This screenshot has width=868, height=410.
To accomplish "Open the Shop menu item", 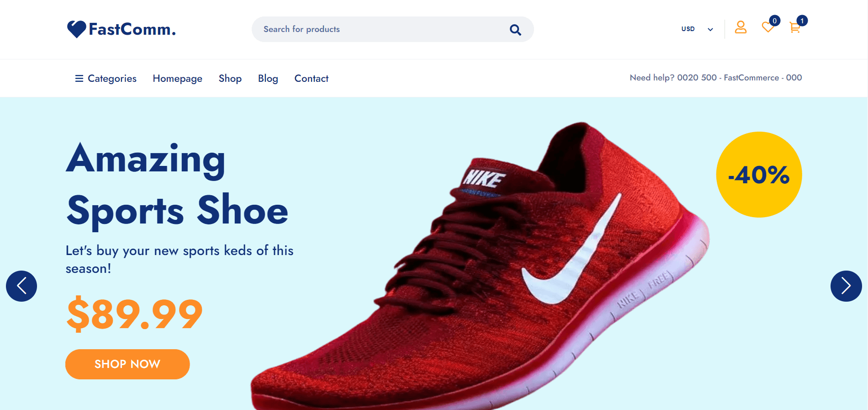I will pyautogui.click(x=230, y=79).
